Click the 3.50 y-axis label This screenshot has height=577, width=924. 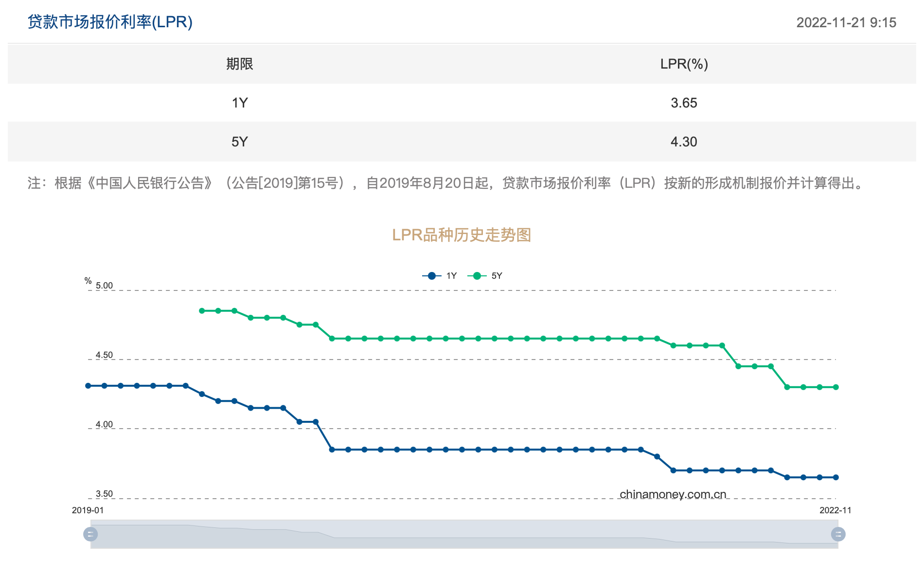coord(104,494)
